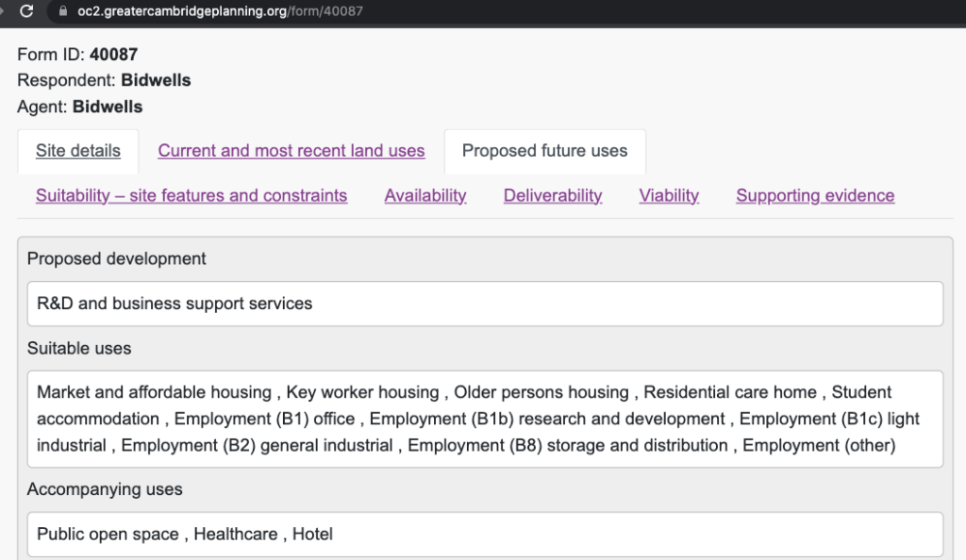966x560 pixels.
Task: Switch to the Site details tab
Action: coord(78,151)
